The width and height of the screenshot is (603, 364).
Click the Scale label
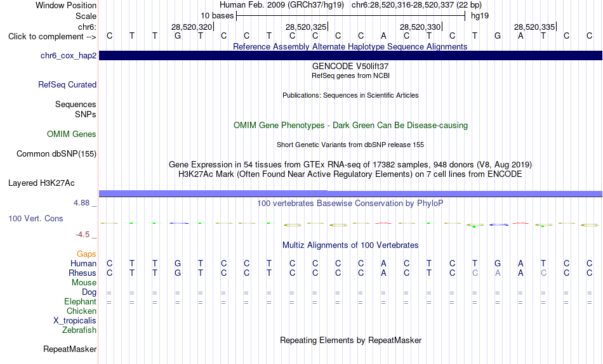tap(86, 16)
